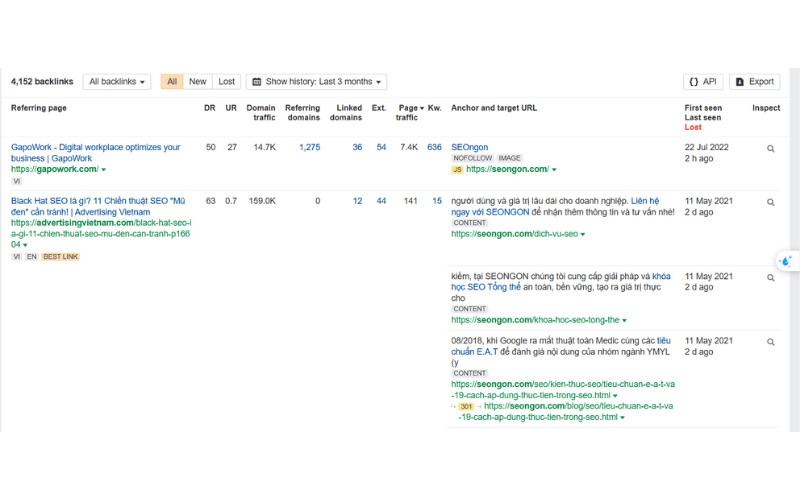Sort by the Kw. column header
800x500 pixels.
click(435, 108)
